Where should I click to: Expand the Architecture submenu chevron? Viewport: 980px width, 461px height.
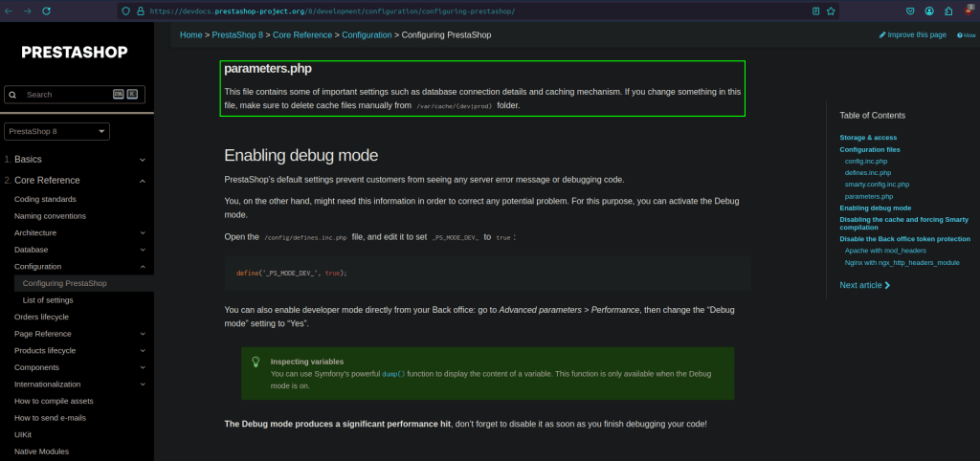(x=143, y=232)
